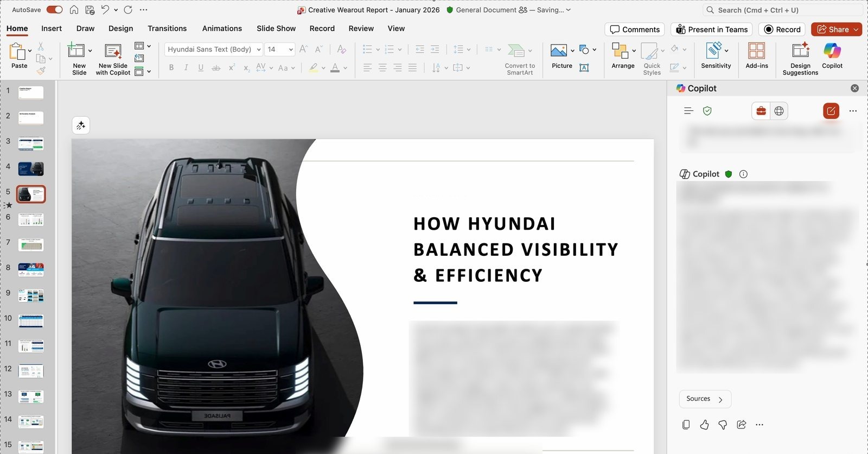868x454 pixels.
Task: Open the font size dropdown
Action: [291, 49]
